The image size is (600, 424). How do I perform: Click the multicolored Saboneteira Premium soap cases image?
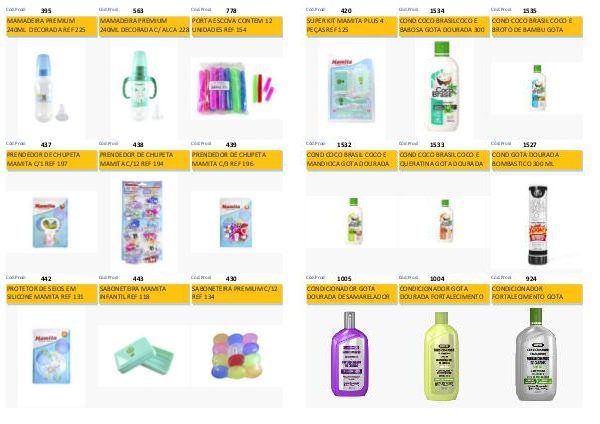pyautogui.click(x=236, y=356)
